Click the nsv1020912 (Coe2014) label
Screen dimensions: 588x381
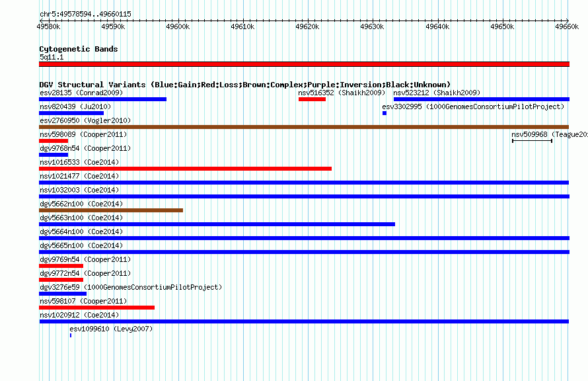coord(79,315)
